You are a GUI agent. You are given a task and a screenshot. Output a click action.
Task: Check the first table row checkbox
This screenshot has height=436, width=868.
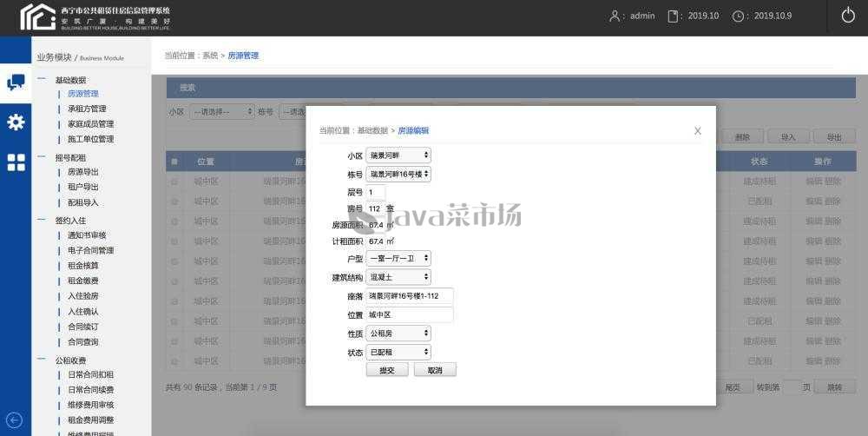point(174,182)
